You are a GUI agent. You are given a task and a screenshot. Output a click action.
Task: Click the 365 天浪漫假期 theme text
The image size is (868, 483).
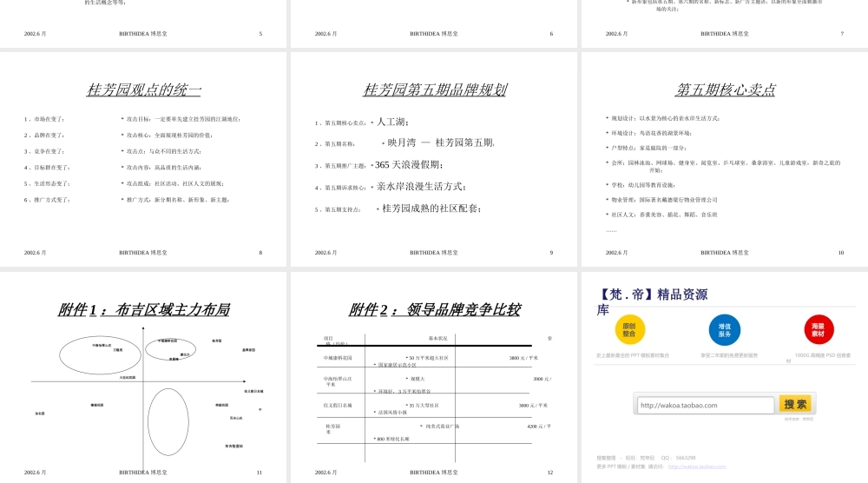409,165
